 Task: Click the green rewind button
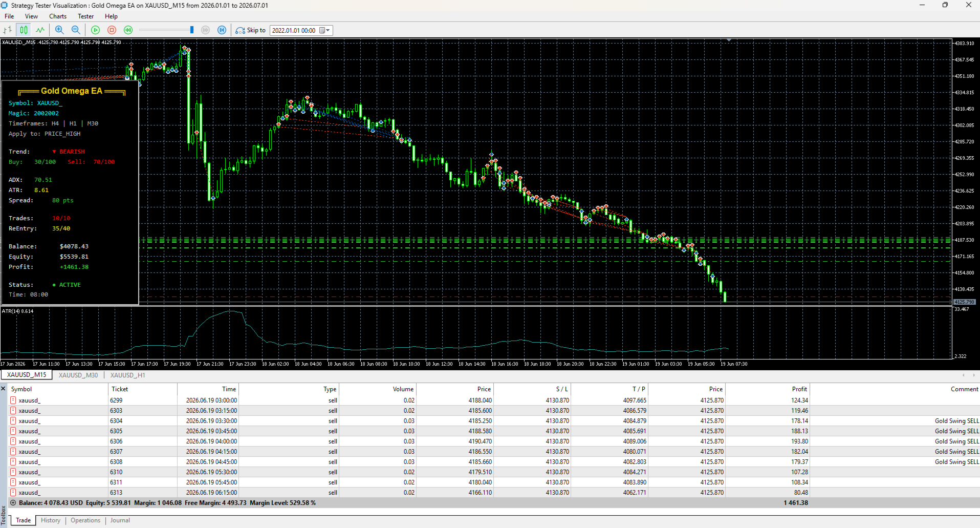click(x=128, y=30)
